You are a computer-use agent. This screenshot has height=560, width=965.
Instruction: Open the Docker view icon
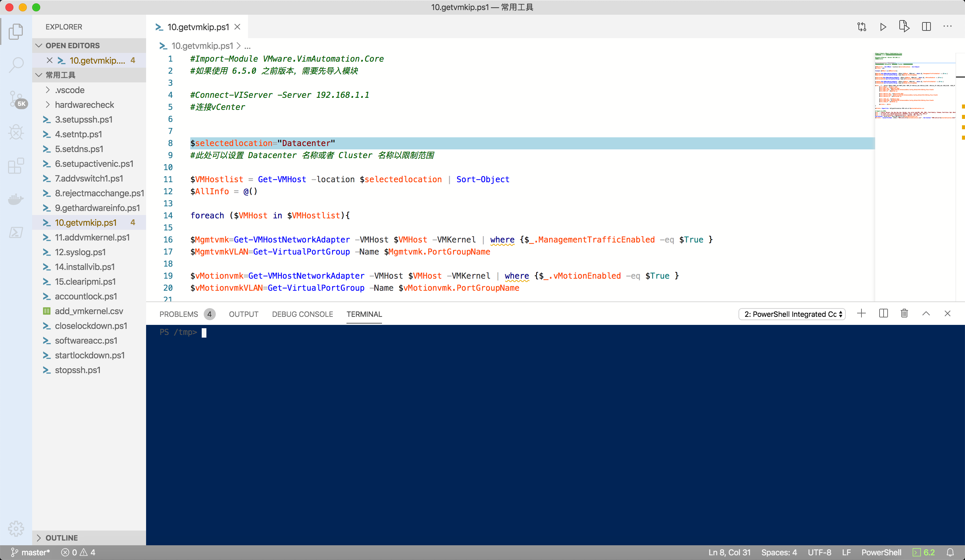pos(16,199)
